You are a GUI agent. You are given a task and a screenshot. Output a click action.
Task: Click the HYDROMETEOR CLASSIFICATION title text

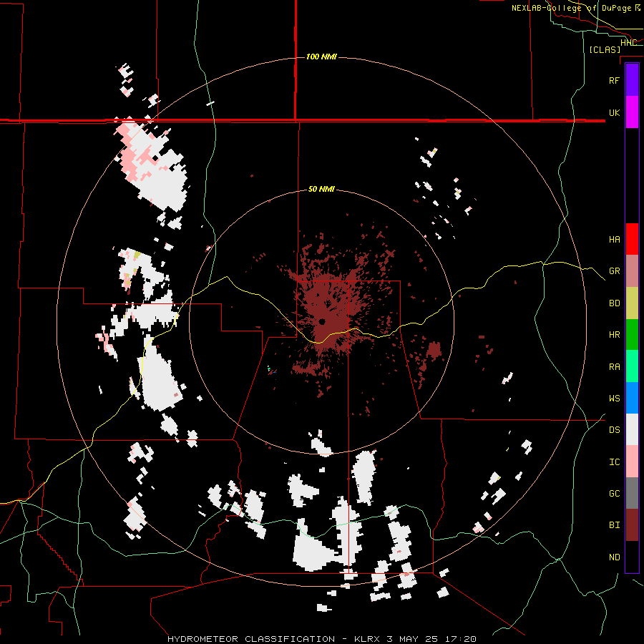[x=251, y=639]
